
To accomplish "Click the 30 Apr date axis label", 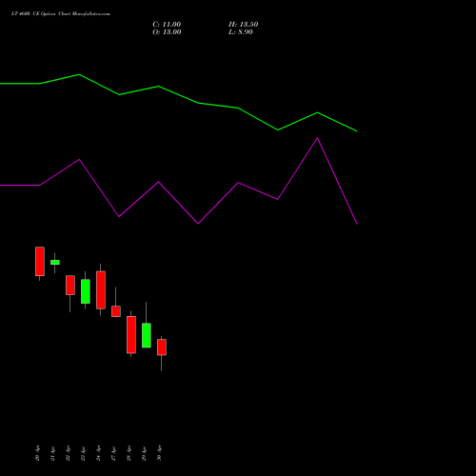I will [x=159, y=453].
